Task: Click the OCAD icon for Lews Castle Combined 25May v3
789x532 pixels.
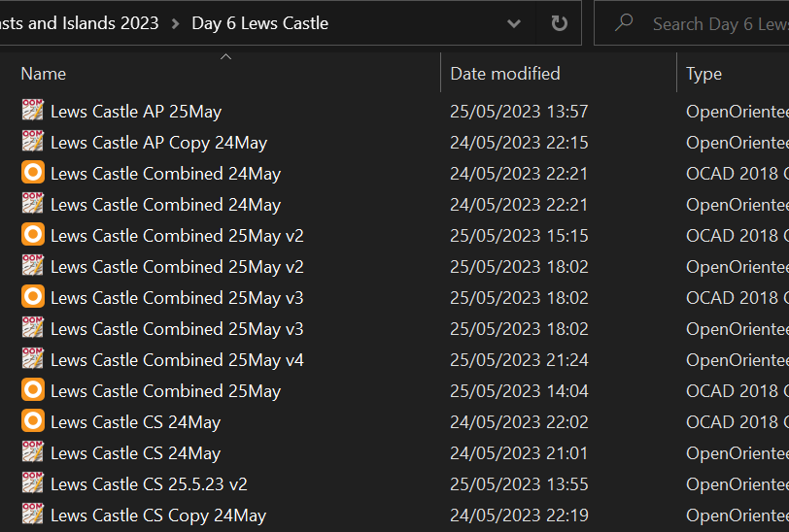Action: click(33, 297)
